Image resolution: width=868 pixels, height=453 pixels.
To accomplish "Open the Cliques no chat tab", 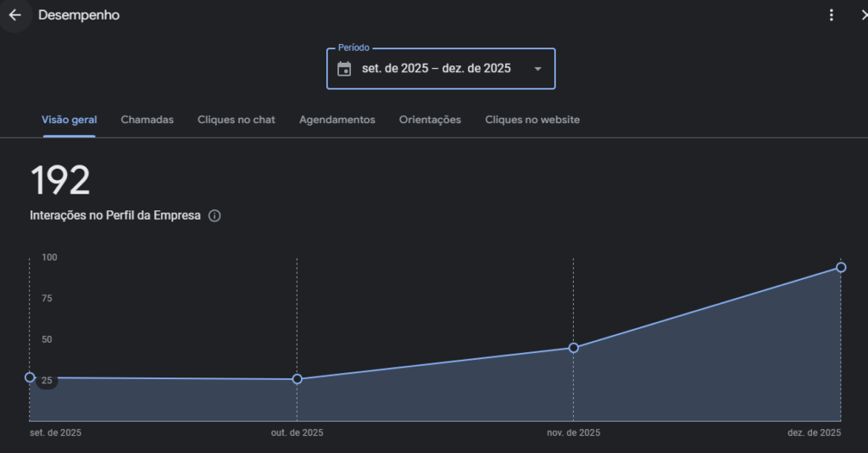I will coord(236,120).
